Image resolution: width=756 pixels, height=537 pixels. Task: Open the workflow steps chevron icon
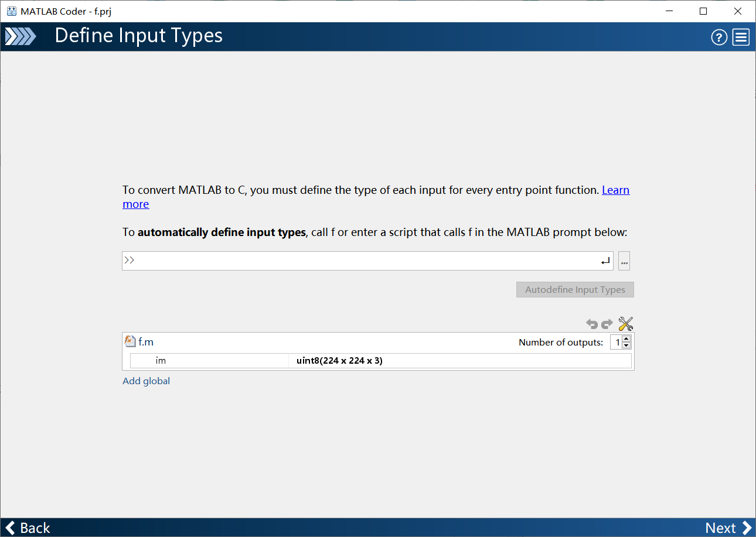[x=21, y=37]
